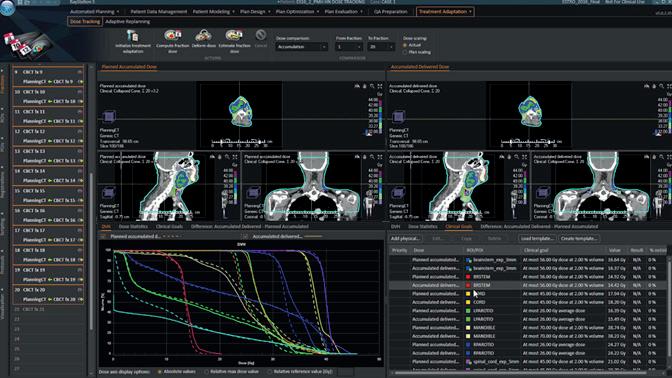Click the 3D orientation cube in planned transversal view
The height and width of the screenshot is (378, 672).
coord(109,116)
